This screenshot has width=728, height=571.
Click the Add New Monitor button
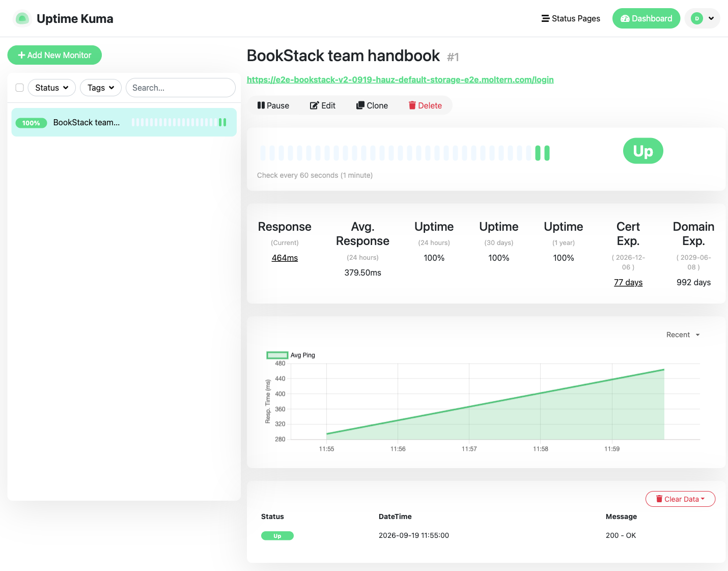[54, 55]
